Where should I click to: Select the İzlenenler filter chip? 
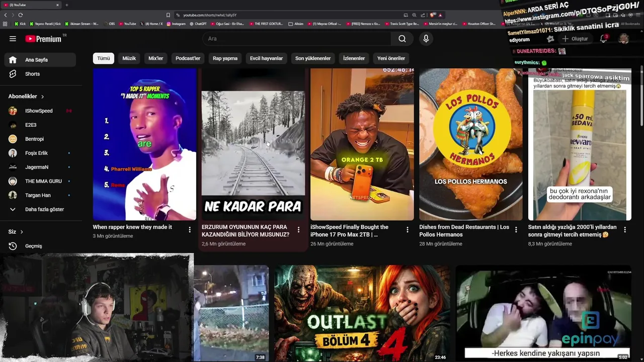pyautogui.click(x=354, y=58)
